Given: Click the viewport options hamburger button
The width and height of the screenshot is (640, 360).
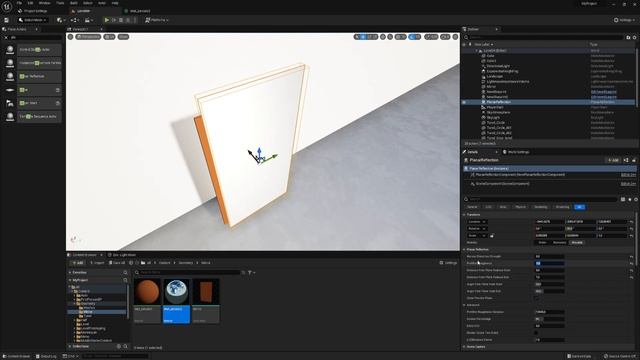Looking at the screenshot, I should click(70, 37).
